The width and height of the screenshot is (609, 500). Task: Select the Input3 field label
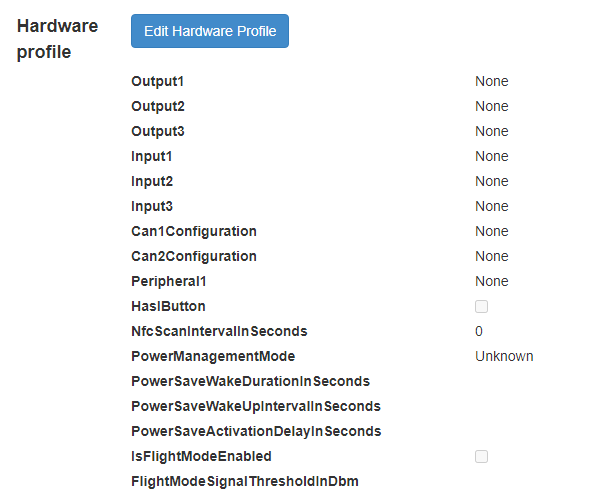pos(152,206)
